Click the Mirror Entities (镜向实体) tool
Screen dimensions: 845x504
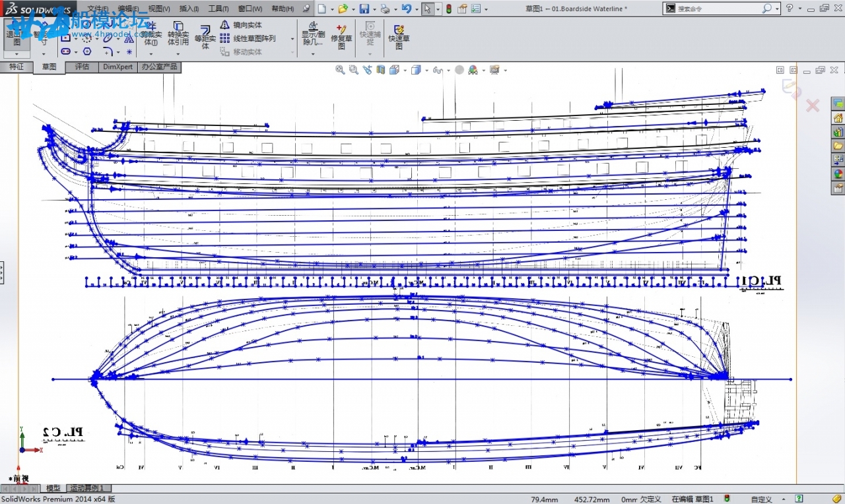[x=241, y=25]
